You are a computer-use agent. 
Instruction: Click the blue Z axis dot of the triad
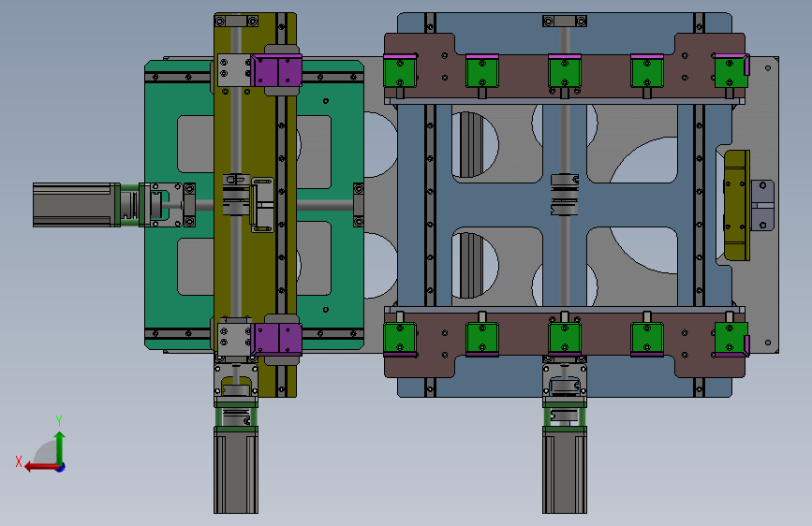click(61, 467)
